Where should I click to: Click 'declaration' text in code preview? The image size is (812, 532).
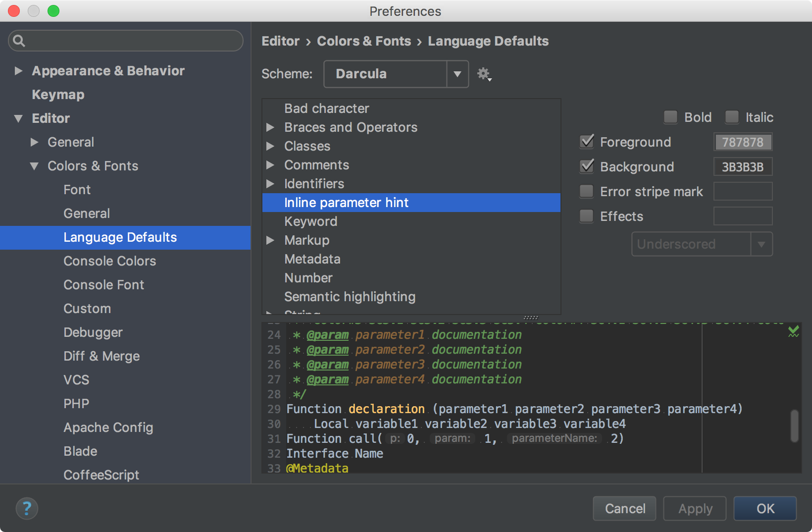[x=387, y=409]
